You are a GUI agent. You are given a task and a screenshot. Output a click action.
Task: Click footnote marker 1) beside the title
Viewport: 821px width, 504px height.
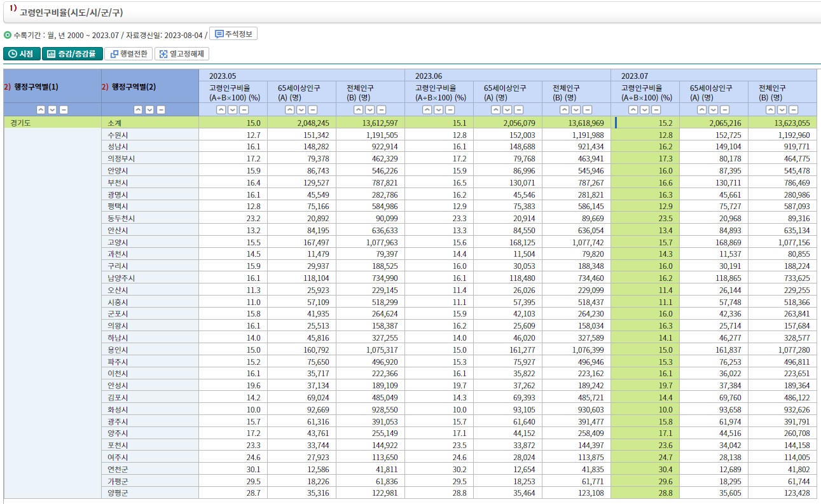tap(13, 9)
